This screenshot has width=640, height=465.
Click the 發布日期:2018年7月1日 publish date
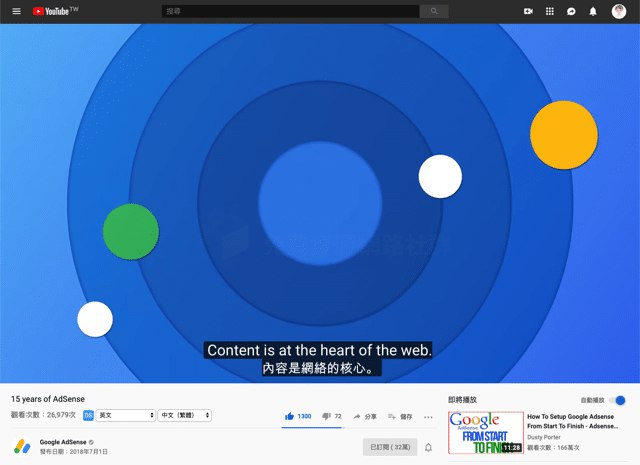[x=74, y=452]
